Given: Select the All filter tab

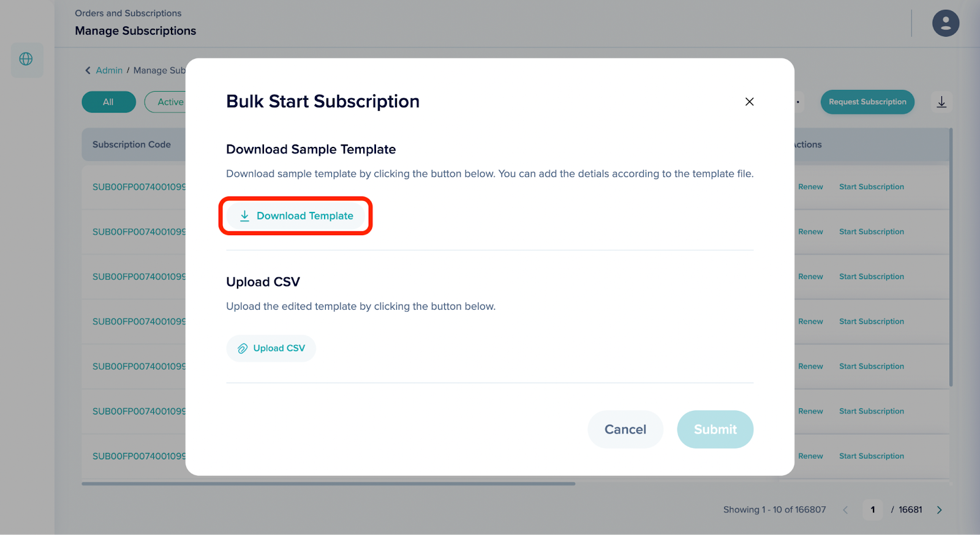Looking at the screenshot, I should (x=108, y=102).
